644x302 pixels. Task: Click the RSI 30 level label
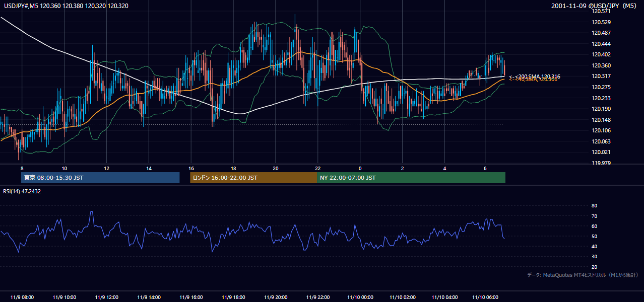[595, 257]
